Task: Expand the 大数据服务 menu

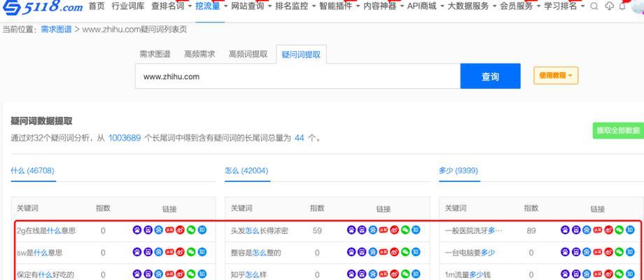Action: 472,6
